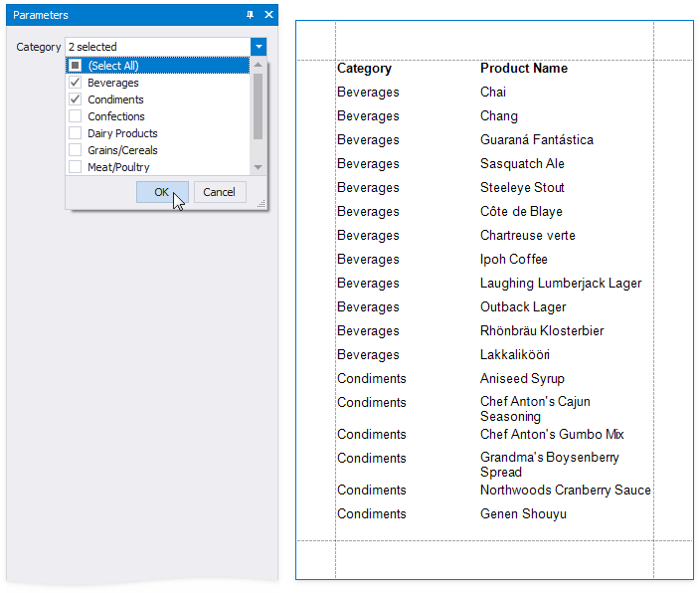Close the Parameters panel

(268, 15)
